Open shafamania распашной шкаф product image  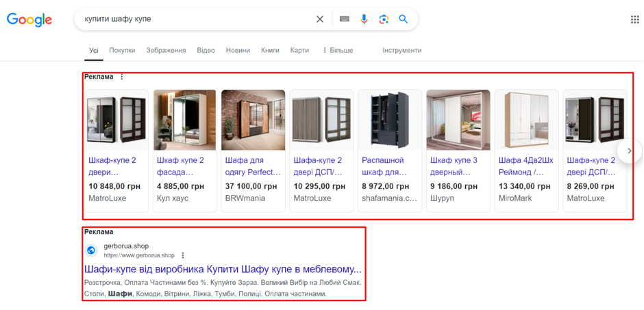tap(389, 120)
